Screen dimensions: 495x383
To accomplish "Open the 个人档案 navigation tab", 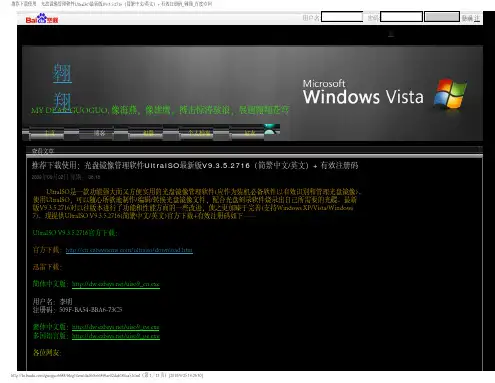I will pyautogui.click(x=199, y=133).
